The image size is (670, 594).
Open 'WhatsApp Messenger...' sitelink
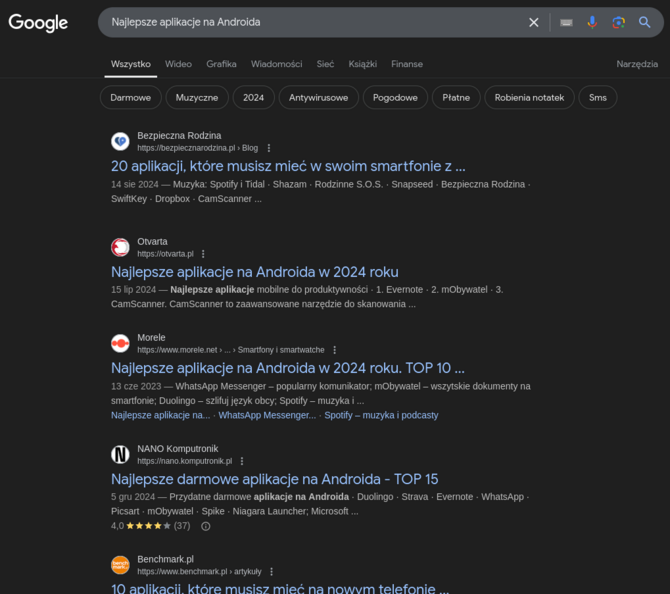pyautogui.click(x=267, y=415)
